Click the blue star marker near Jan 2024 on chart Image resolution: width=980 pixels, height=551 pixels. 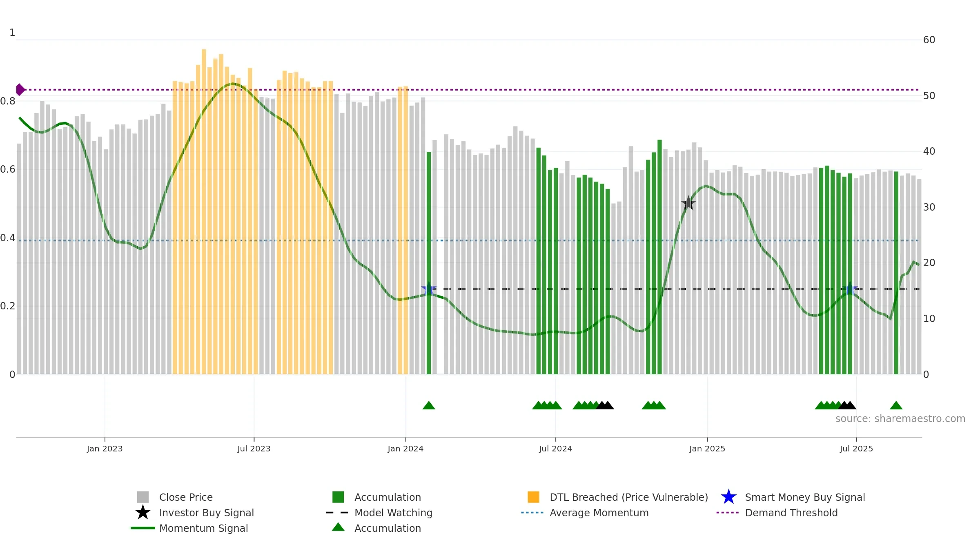[x=429, y=289]
